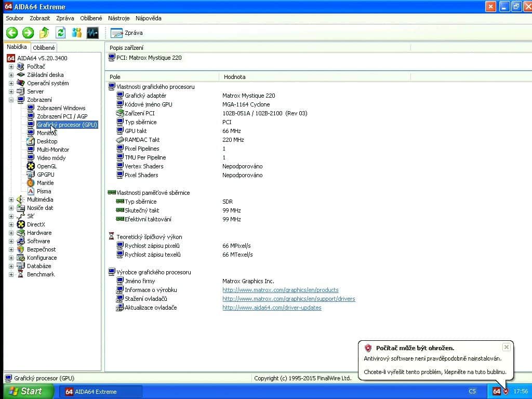The width and height of the screenshot is (532, 399).
Task: Click the Databáze icon in the tree
Action: [x=21, y=266]
